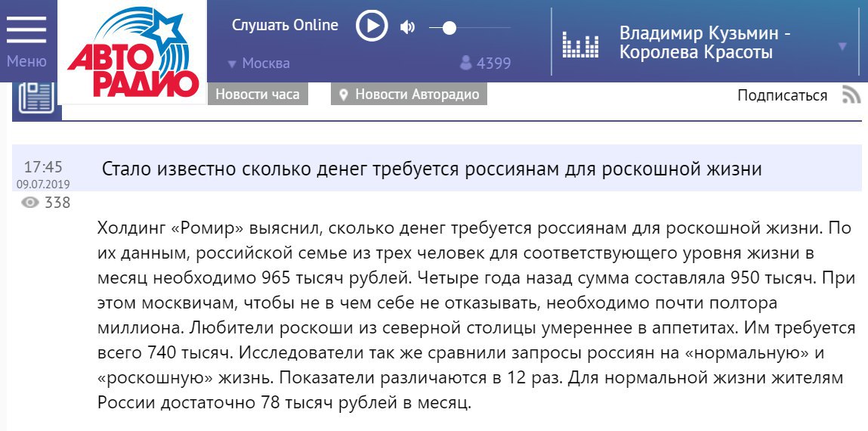Open the Новости часа tab
This screenshot has height=431, width=868.
(x=258, y=95)
